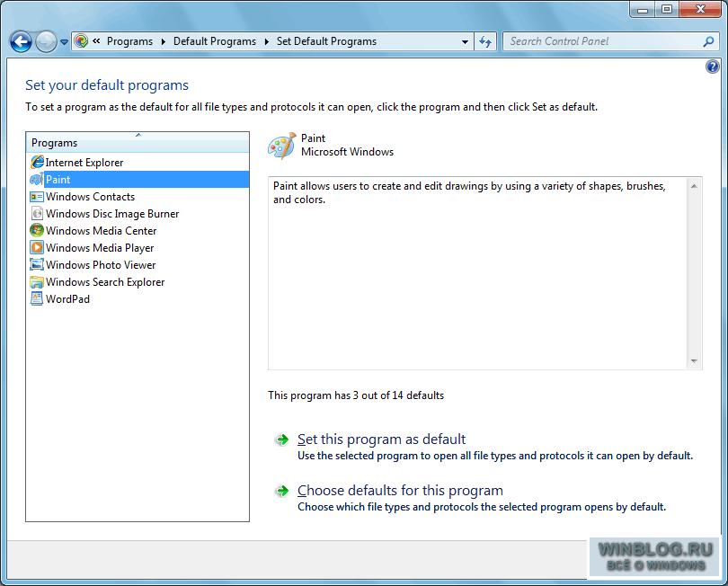Open Help with the question mark icon
Viewport: 728px width, 586px height.
pos(712,67)
